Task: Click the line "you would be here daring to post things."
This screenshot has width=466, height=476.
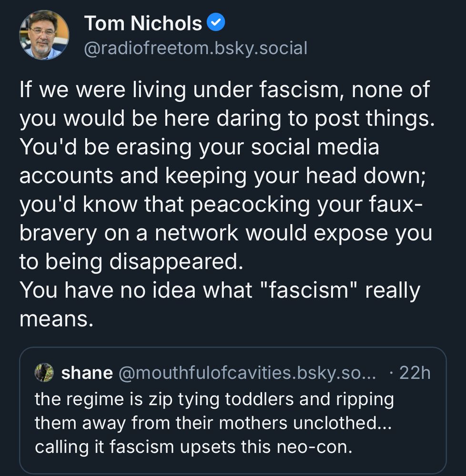Action: pyautogui.click(x=227, y=119)
